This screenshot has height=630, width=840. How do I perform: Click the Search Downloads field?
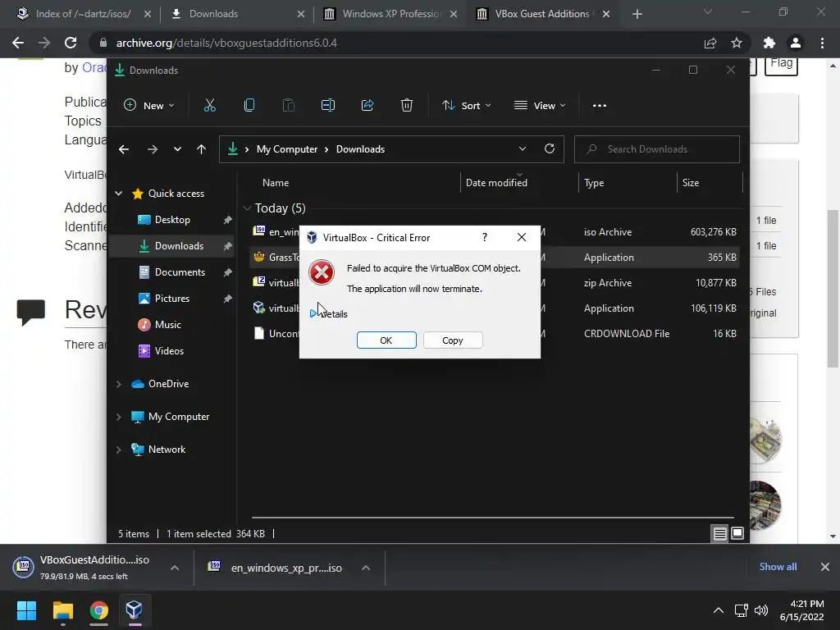point(657,149)
